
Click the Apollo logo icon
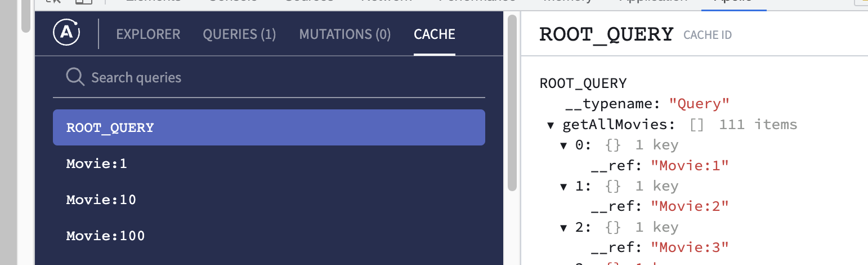[66, 33]
